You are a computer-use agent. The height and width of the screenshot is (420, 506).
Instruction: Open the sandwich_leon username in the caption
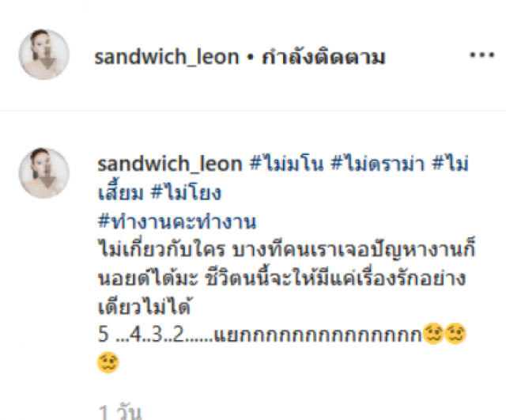pyautogui.click(x=170, y=164)
